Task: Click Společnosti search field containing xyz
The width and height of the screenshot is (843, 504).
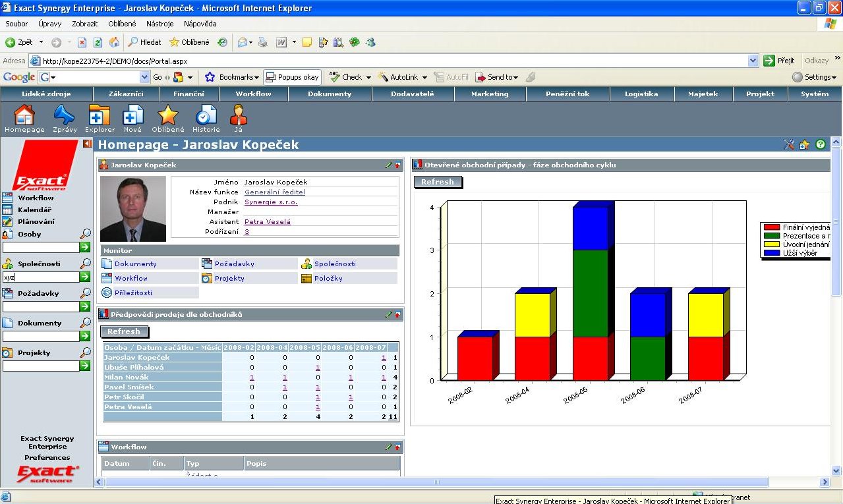Action: (x=41, y=277)
